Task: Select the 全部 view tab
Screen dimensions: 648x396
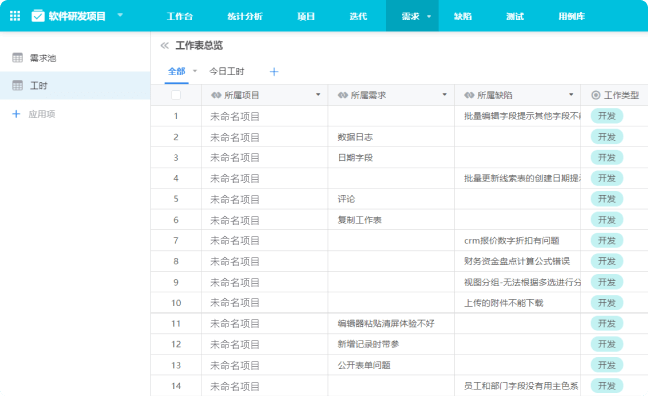Action: coord(176,71)
